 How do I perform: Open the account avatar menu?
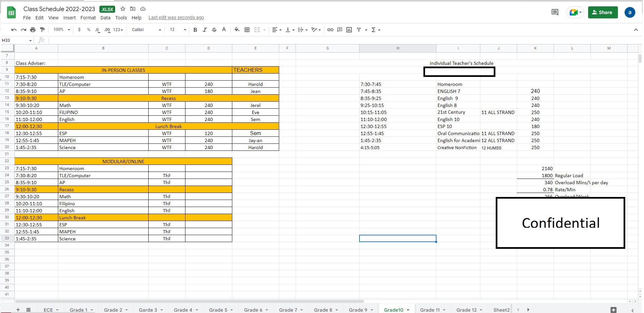click(630, 12)
